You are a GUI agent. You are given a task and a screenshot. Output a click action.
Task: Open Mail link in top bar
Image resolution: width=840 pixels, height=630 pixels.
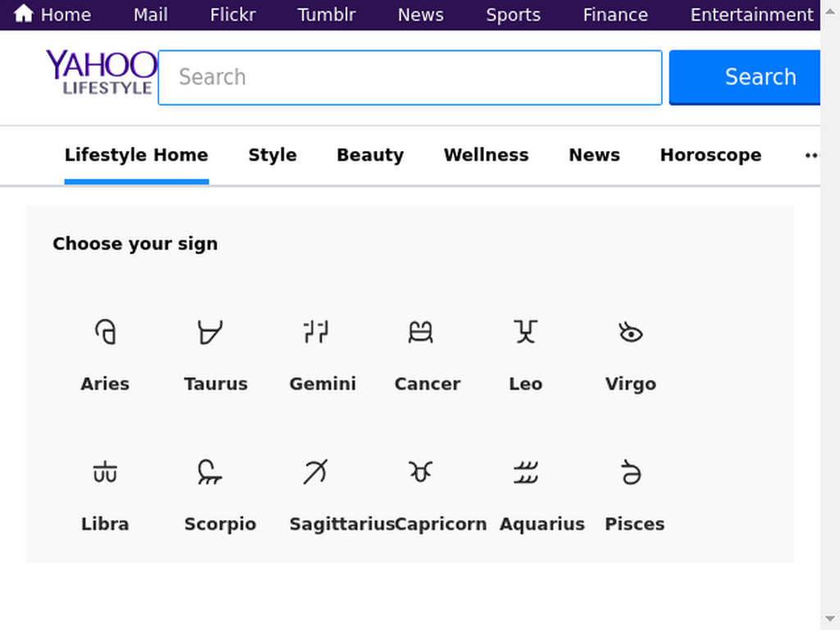[x=151, y=15]
